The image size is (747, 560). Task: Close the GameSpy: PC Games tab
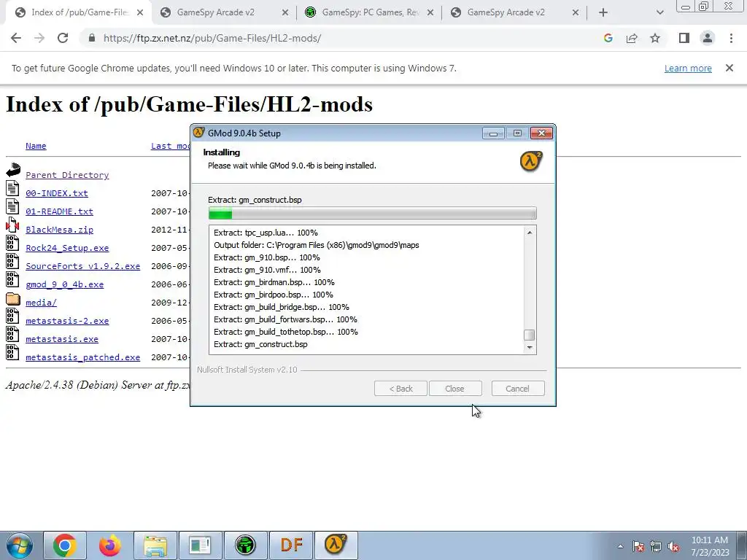pos(430,12)
